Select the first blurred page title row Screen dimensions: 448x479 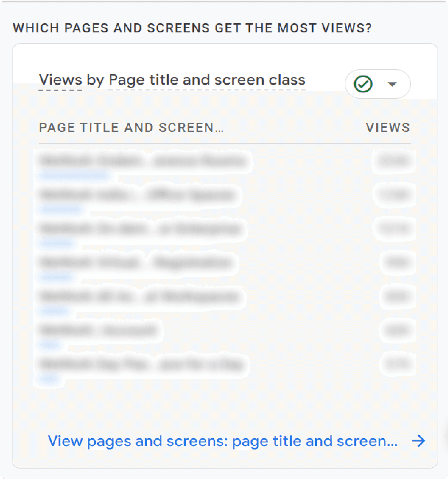(x=143, y=161)
